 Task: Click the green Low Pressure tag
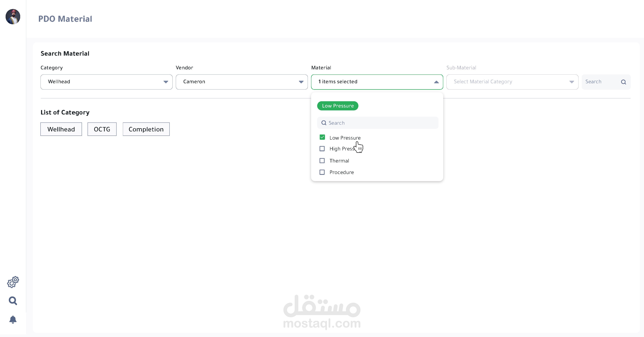pyautogui.click(x=338, y=106)
